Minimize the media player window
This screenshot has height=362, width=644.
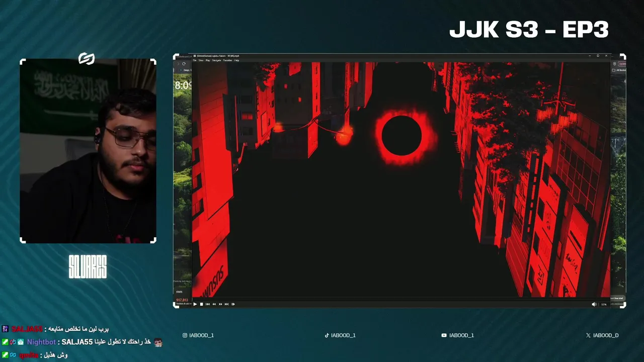[590, 56]
